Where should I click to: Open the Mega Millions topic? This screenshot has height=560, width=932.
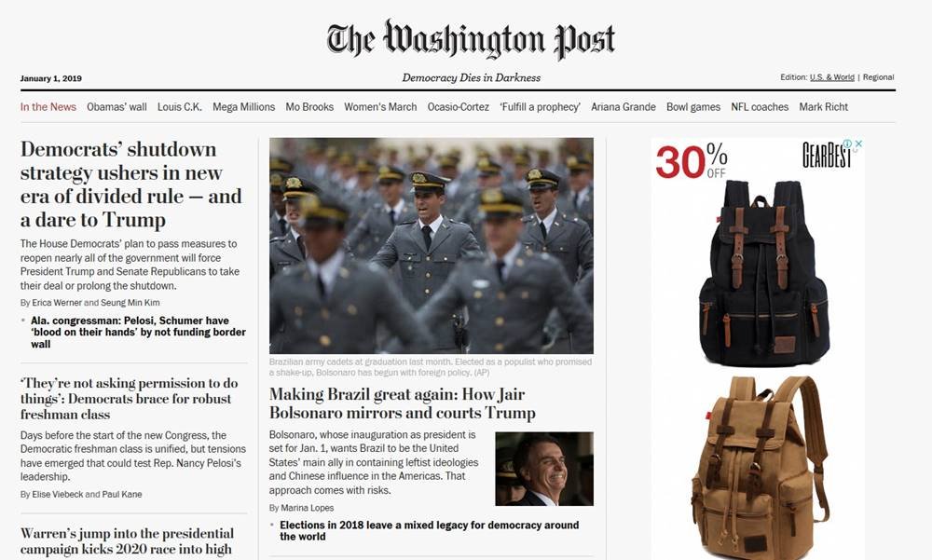(243, 107)
